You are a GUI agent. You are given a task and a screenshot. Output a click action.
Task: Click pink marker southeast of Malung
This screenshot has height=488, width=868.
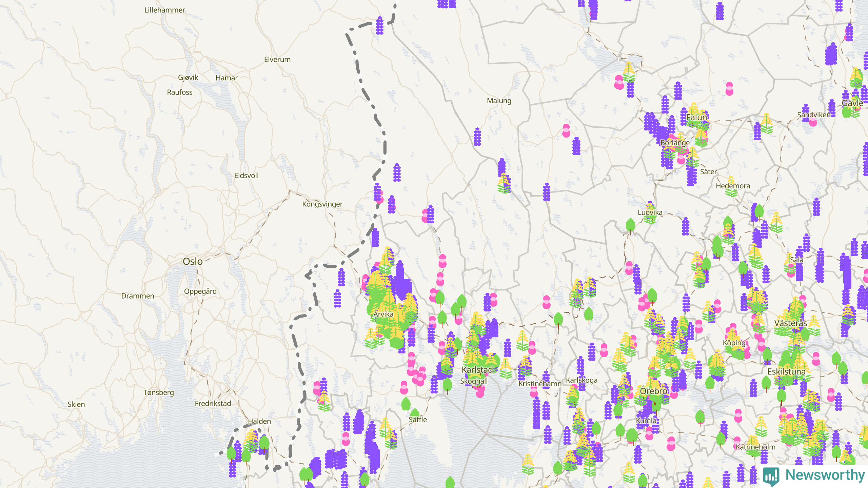566,130
